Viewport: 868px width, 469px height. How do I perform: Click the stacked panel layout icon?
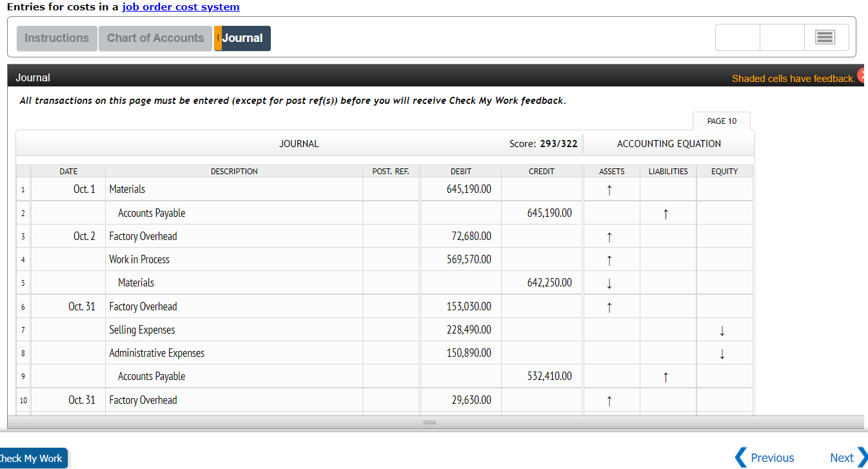tap(826, 37)
